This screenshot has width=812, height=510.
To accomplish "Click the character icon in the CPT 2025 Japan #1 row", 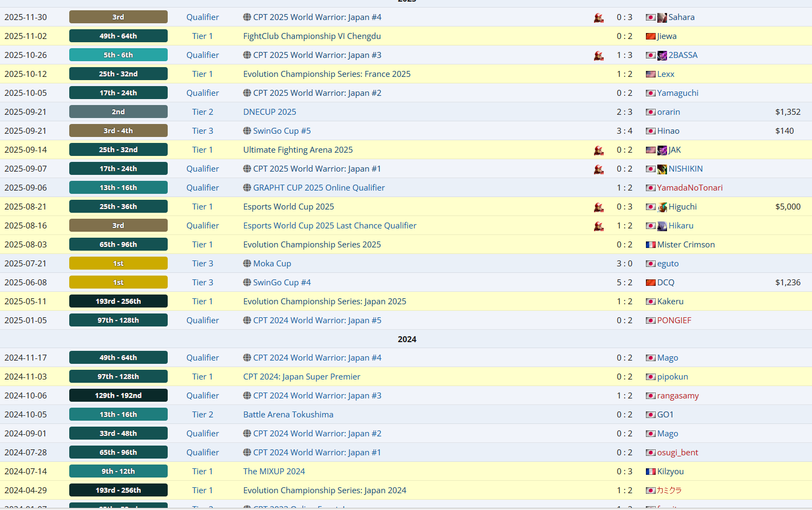I will click(x=599, y=169).
